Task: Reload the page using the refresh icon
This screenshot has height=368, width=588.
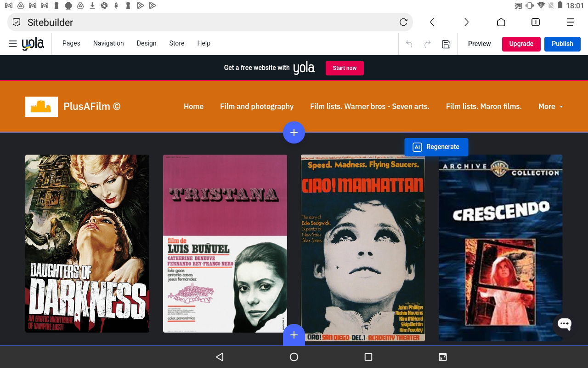Action: [x=403, y=22]
